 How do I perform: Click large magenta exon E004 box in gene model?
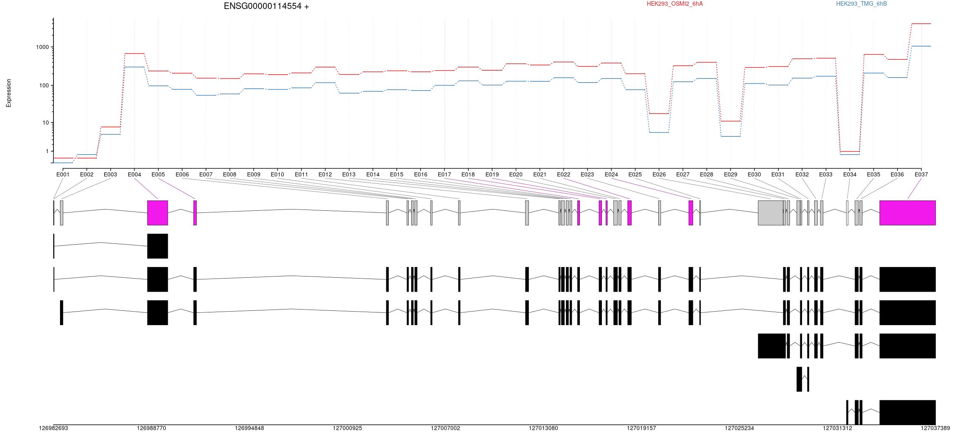tap(158, 213)
